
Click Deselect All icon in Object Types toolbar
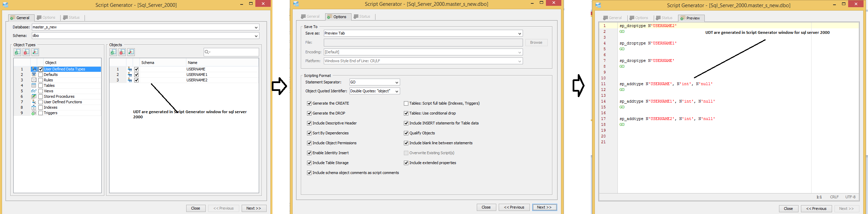[x=26, y=52]
